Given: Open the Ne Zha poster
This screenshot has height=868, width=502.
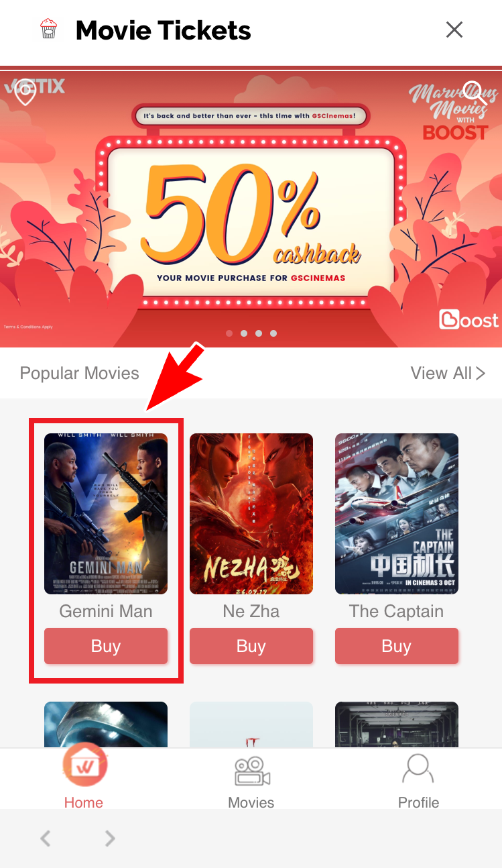Looking at the screenshot, I should tap(251, 514).
